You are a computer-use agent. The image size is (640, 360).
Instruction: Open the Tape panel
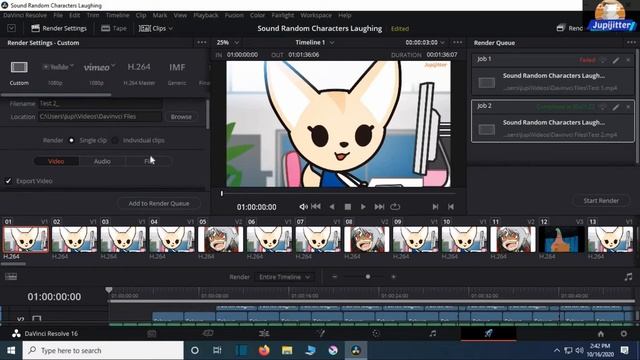pyautogui.click(x=114, y=28)
